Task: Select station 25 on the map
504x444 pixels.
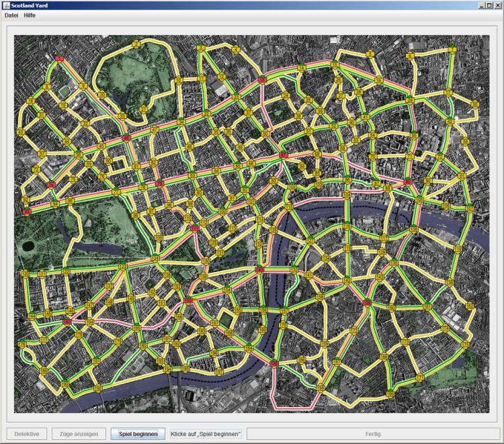Action: [x=308, y=100]
